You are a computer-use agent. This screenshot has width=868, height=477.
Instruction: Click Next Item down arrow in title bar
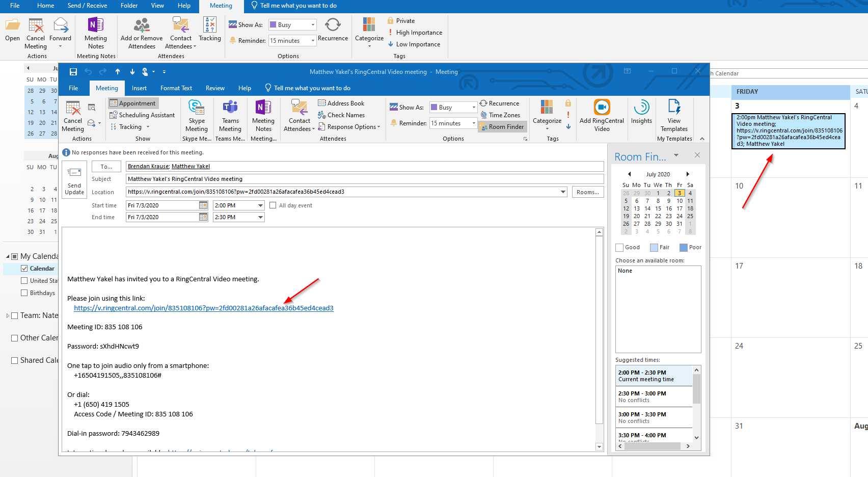pos(132,72)
